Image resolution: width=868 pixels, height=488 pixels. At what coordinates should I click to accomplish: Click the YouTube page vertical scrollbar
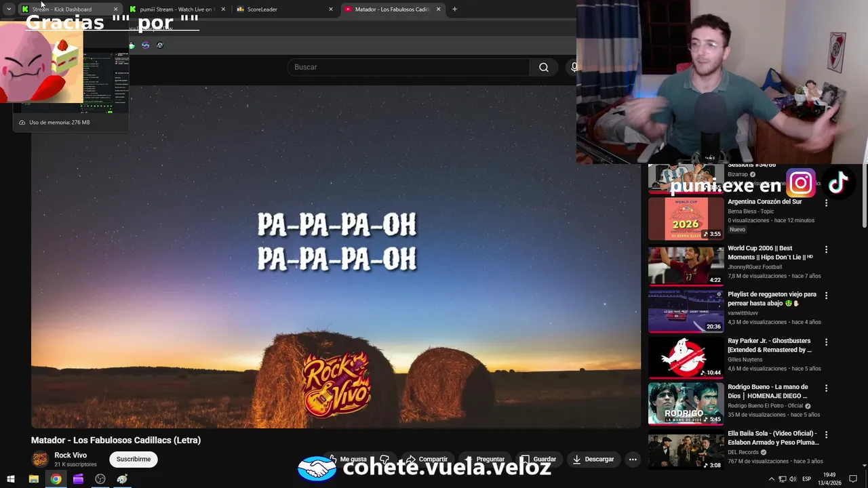pos(864,197)
